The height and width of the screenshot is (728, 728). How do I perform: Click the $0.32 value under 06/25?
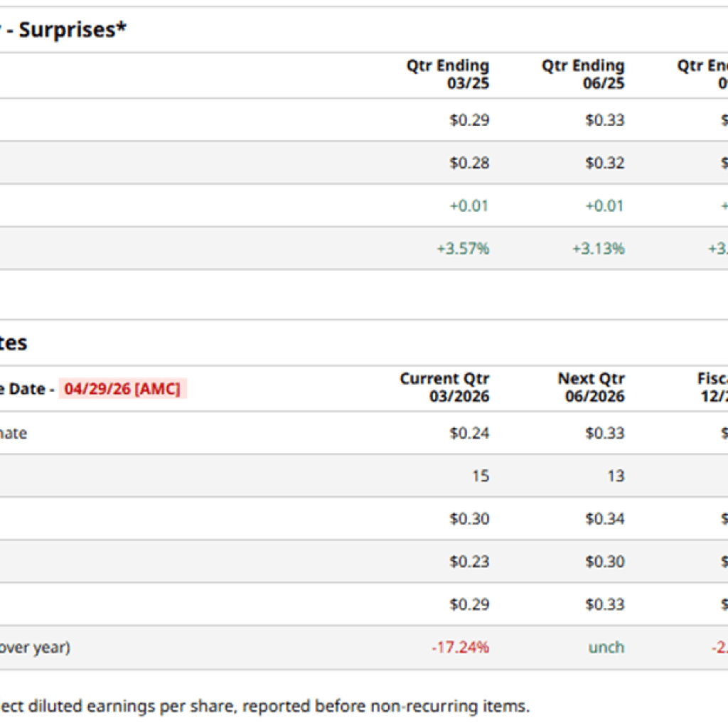pos(604,163)
